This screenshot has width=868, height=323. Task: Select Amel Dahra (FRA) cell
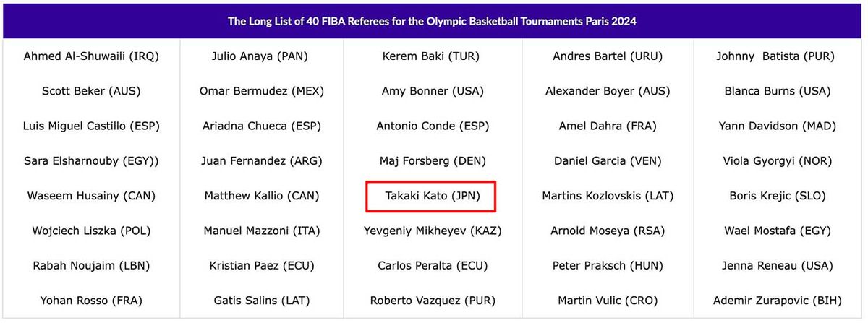coord(608,126)
